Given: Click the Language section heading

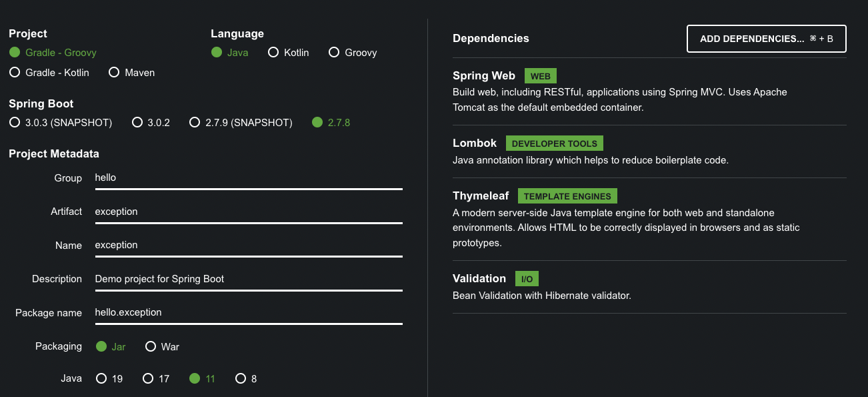Looking at the screenshot, I should [x=237, y=33].
